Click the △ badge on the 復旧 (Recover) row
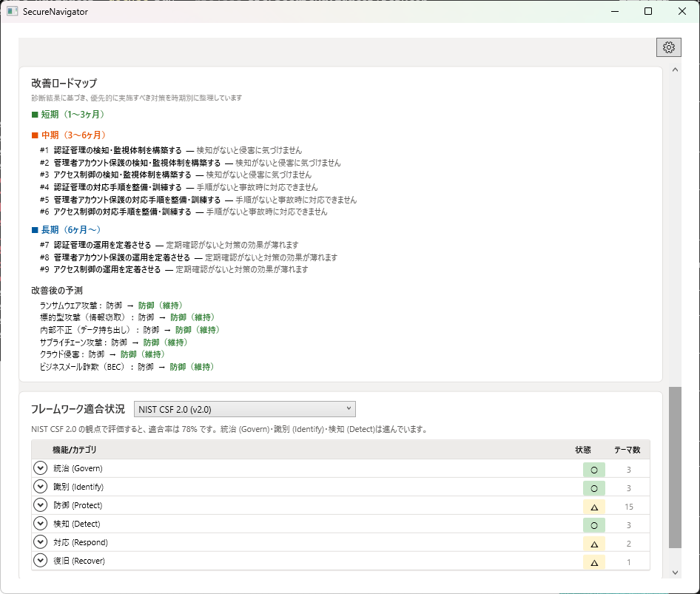The width and height of the screenshot is (700, 594). tap(593, 561)
